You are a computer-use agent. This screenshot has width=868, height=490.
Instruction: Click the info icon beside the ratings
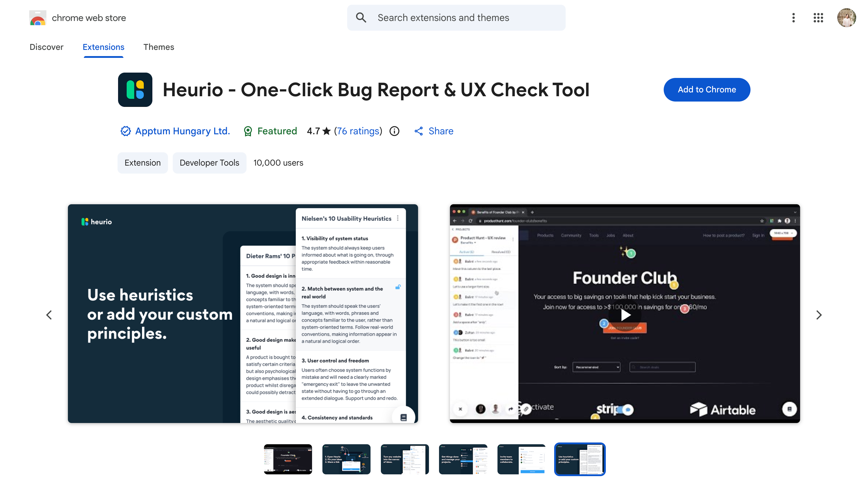[394, 131]
